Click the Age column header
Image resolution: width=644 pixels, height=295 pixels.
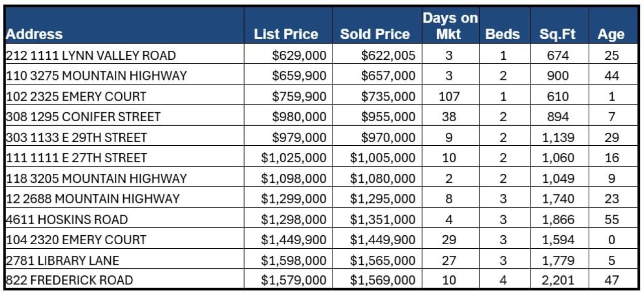tap(611, 34)
